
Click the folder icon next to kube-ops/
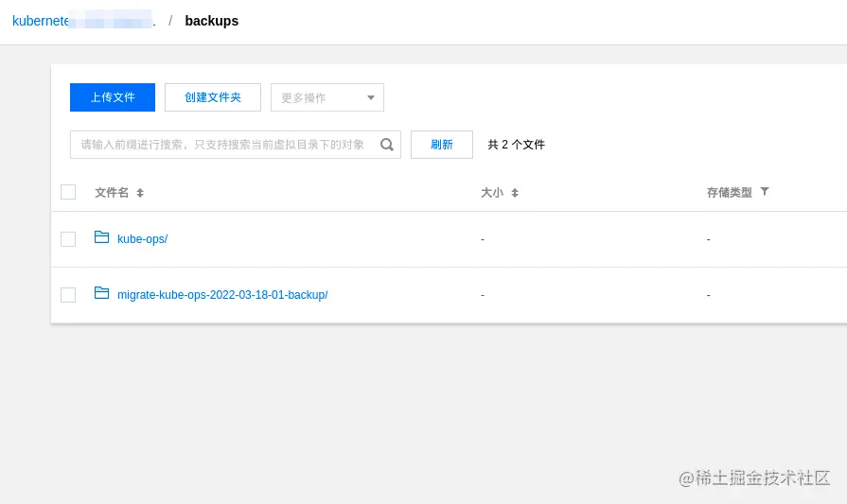(x=101, y=237)
